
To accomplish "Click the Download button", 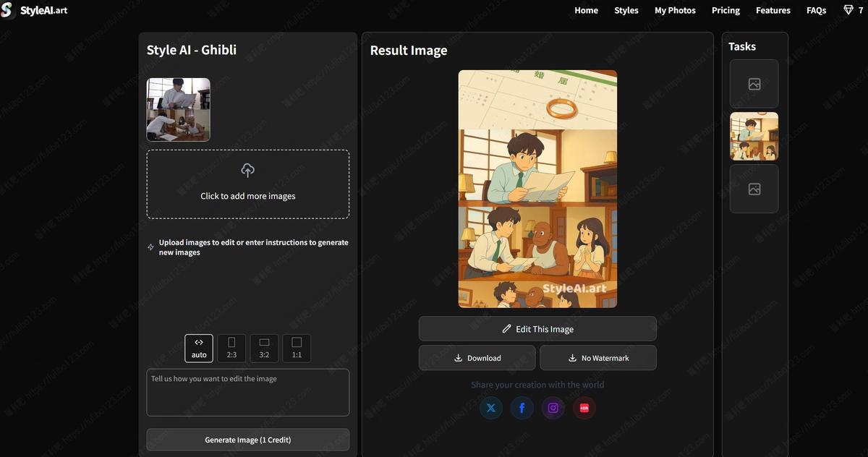I will coord(477,358).
